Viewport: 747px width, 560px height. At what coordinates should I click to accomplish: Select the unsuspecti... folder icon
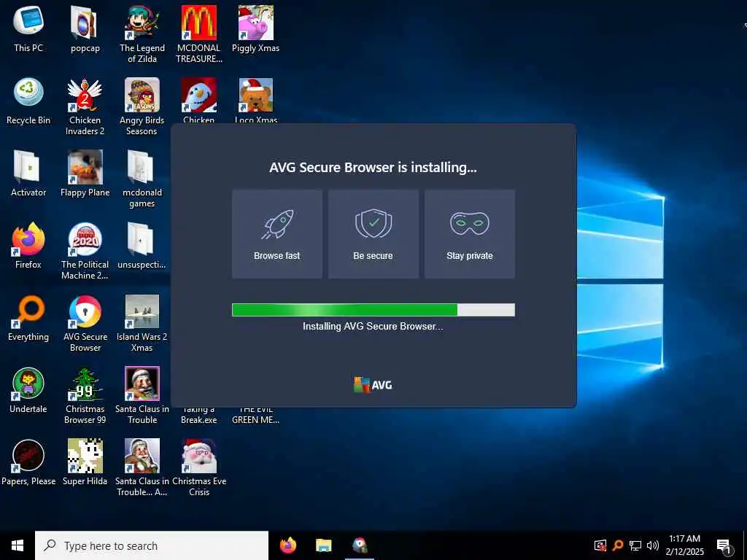pyautogui.click(x=142, y=246)
